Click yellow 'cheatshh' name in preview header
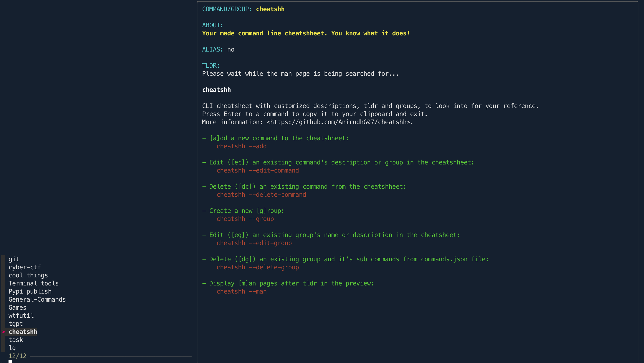The image size is (644, 363). 270,9
